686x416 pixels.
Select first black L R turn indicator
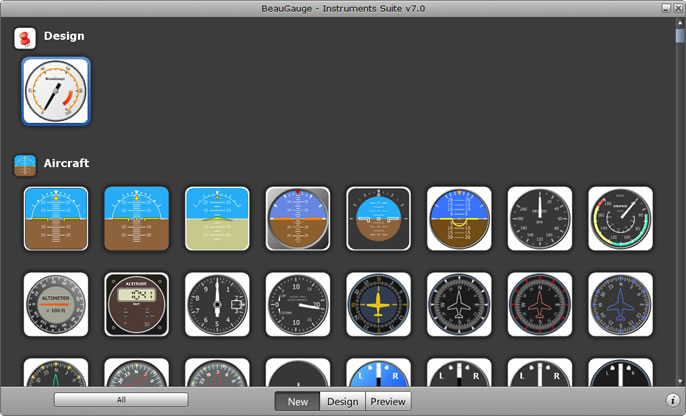[459, 372]
